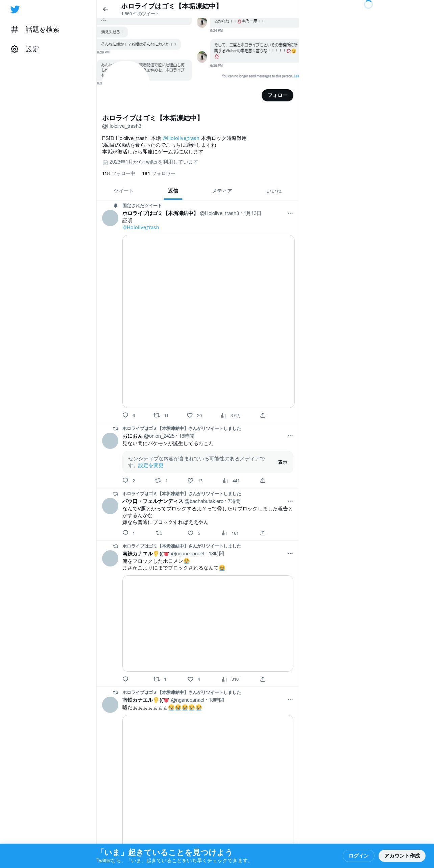Click the ログイン button in bottom banner
The height and width of the screenshot is (868, 434).
(x=358, y=856)
